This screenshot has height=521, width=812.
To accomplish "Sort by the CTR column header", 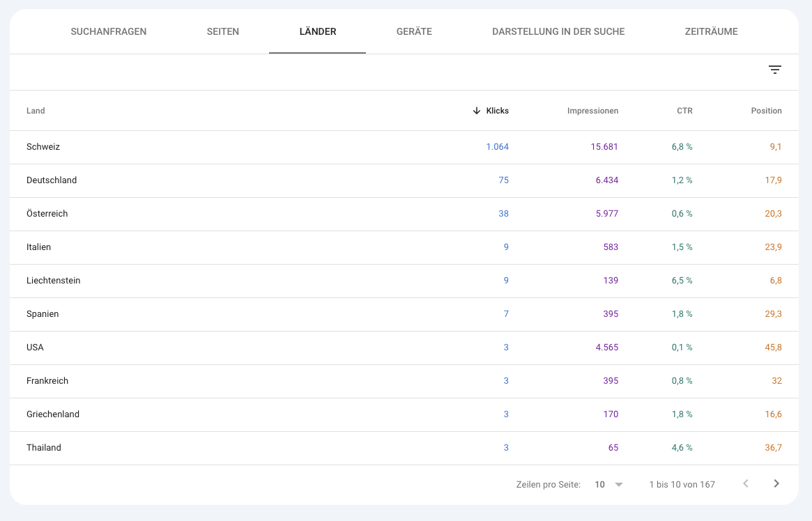I will pyautogui.click(x=684, y=111).
